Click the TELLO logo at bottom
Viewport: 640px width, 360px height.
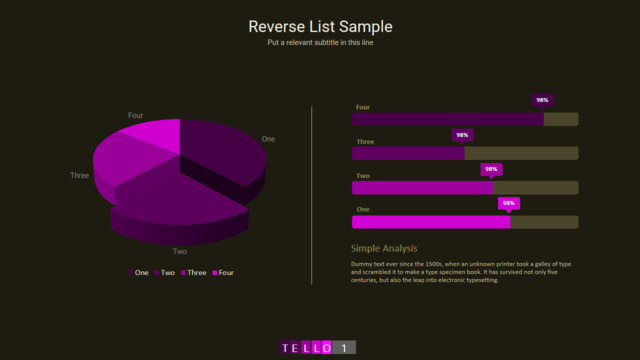(x=306, y=348)
